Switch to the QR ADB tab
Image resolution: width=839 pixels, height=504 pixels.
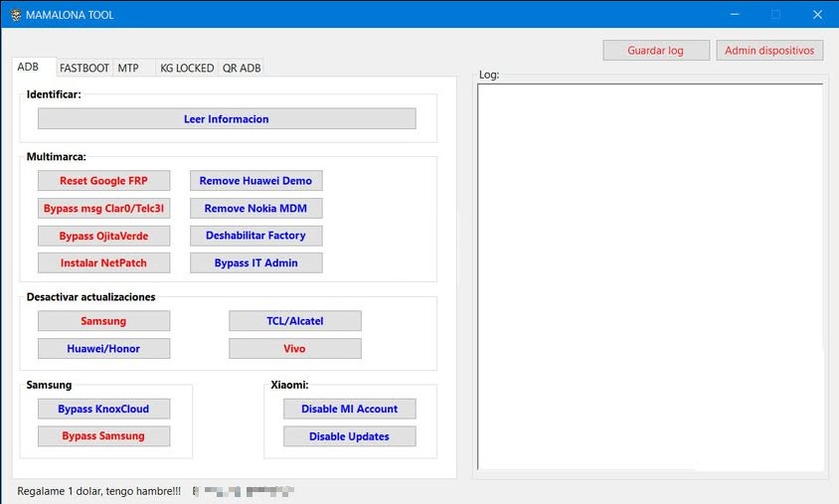pyautogui.click(x=242, y=68)
